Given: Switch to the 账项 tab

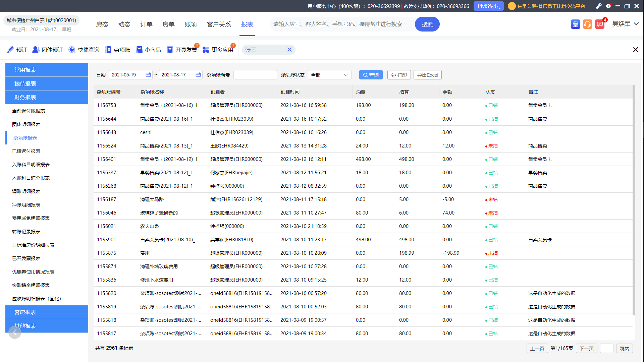Looking at the screenshot, I should [191, 24].
